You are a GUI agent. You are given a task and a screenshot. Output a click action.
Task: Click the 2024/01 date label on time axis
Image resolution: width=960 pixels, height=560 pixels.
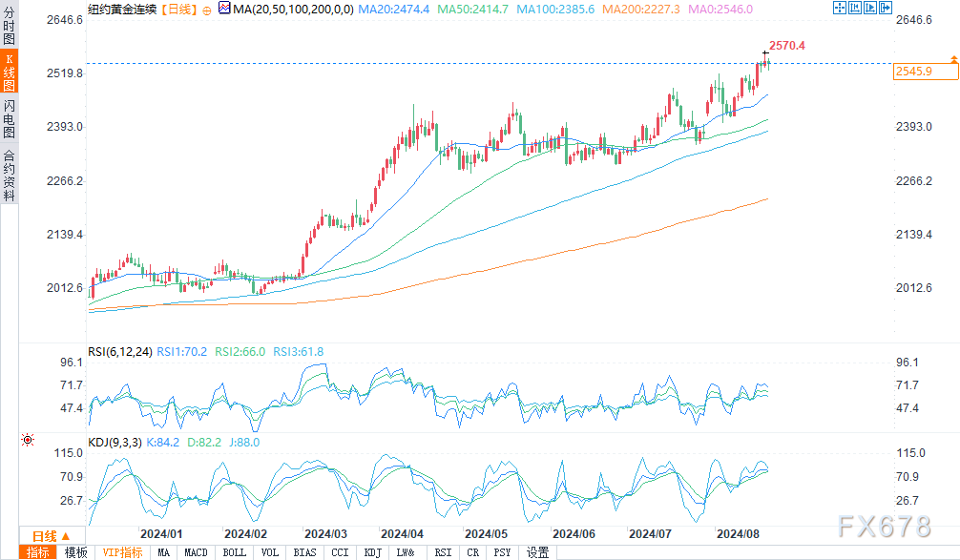(x=161, y=534)
